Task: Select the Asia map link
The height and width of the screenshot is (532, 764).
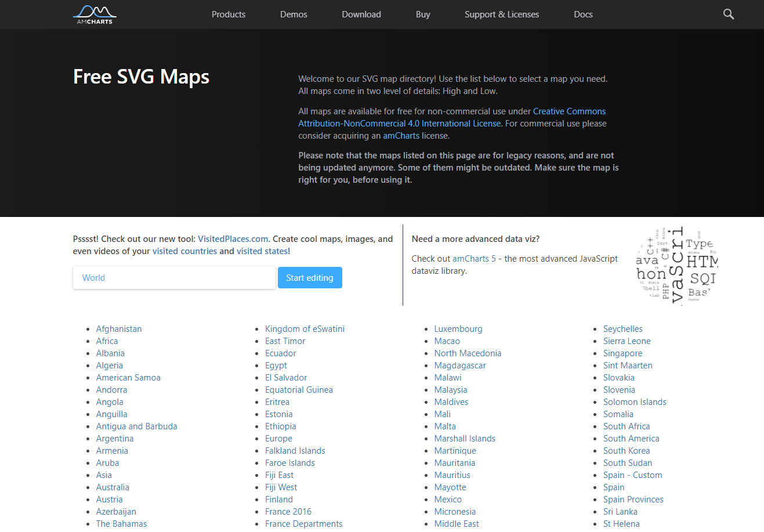Action: tap(104, 475)
